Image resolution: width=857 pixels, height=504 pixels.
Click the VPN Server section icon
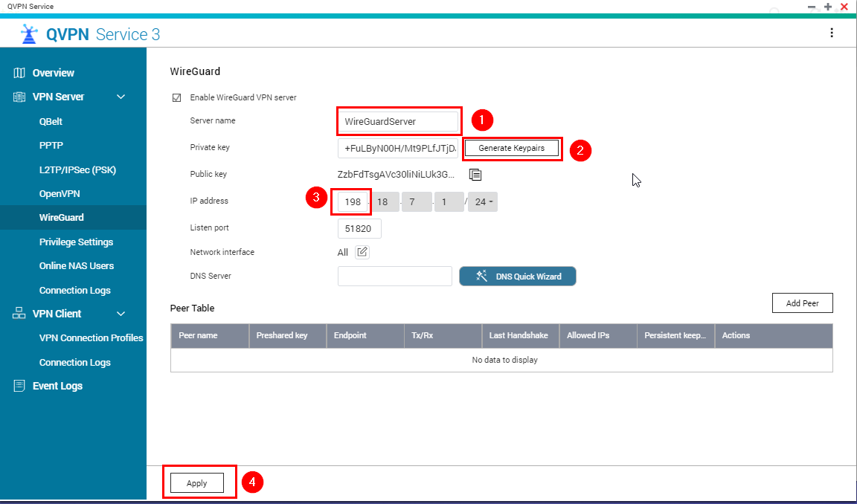(x=19, y=97)
